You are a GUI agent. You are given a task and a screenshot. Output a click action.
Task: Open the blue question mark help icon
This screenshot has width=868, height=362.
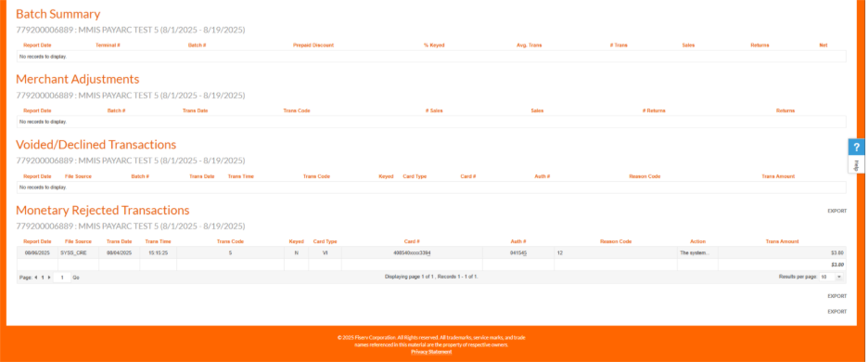[x=856, y=147]
